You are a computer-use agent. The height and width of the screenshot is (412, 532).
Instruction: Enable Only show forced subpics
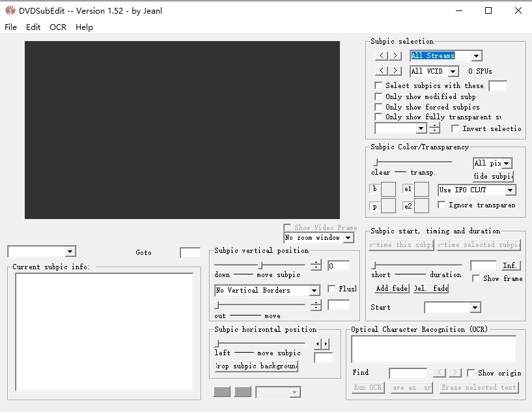(x=378, y=107)
